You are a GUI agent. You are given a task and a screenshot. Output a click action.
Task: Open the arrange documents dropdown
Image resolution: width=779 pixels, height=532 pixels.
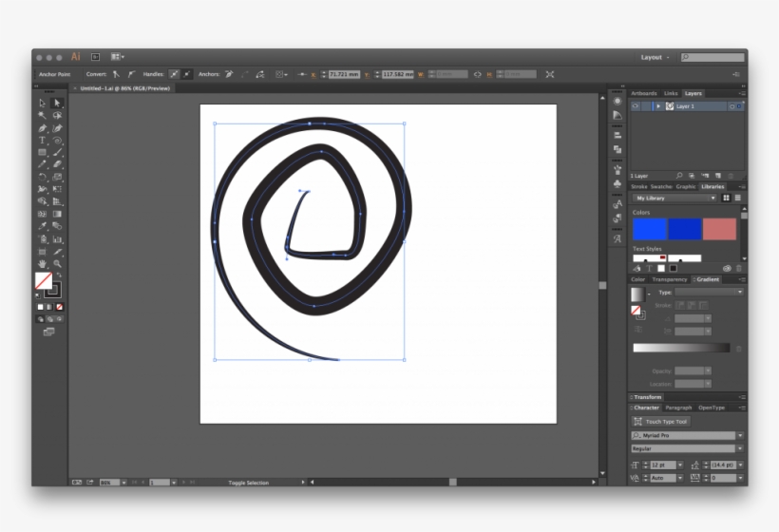point(117,57)
